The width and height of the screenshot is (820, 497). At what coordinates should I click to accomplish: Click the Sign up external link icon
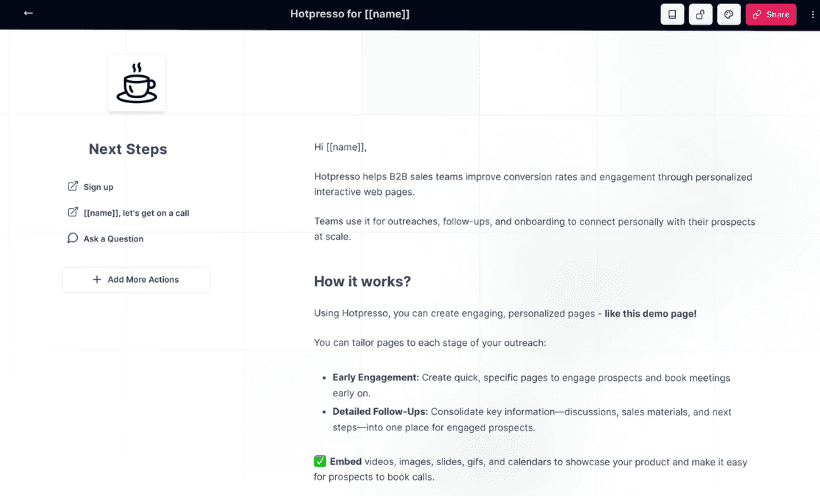[x=73, y=186]
